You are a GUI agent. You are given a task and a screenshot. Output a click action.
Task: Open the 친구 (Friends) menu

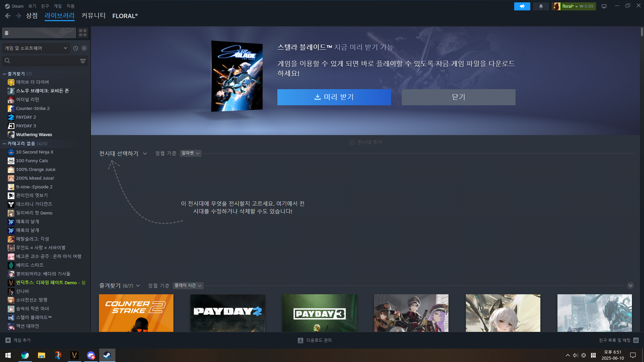point(45,6)
